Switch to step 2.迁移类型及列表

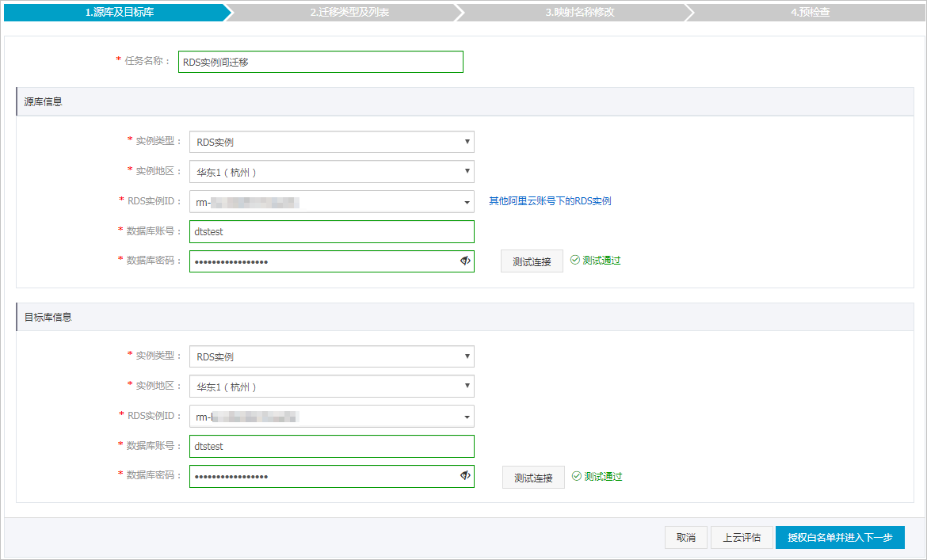[349, 13]
